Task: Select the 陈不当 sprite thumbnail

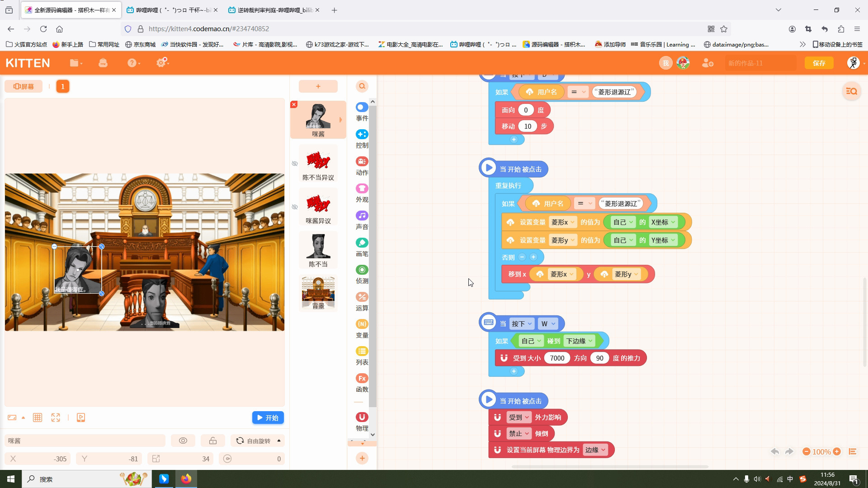Action: (x=318, y=250)
